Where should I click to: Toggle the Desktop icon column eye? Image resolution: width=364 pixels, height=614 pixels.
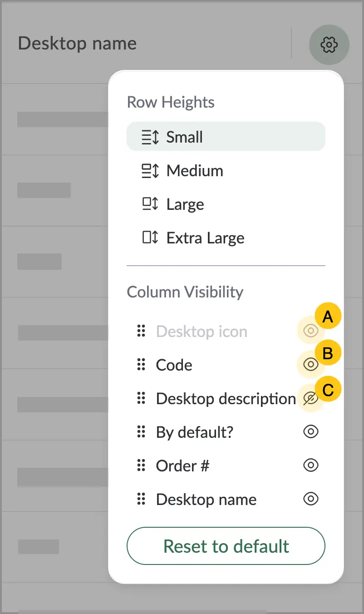311,331
